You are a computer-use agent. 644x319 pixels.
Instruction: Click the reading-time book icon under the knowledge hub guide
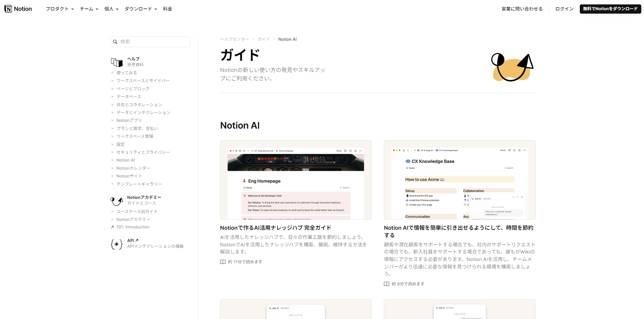tap(222, 262)
